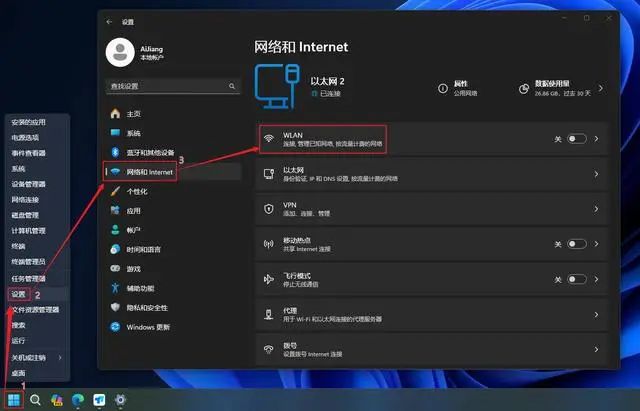The image size is (640, 411).
Task: Open Windows 更新 update settings
Action: click(x=148, y=327)
